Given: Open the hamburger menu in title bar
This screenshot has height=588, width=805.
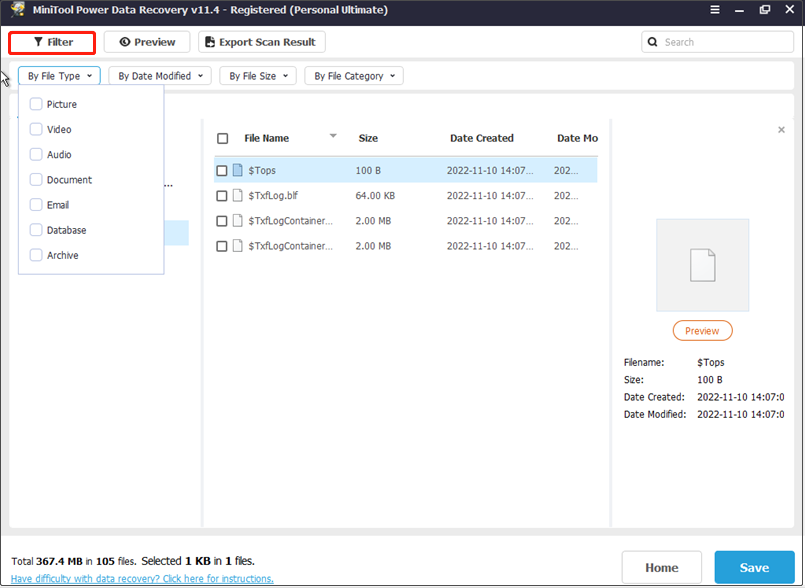Looking at the screenshot, I should pyautogui.click(x=715, y=10).
